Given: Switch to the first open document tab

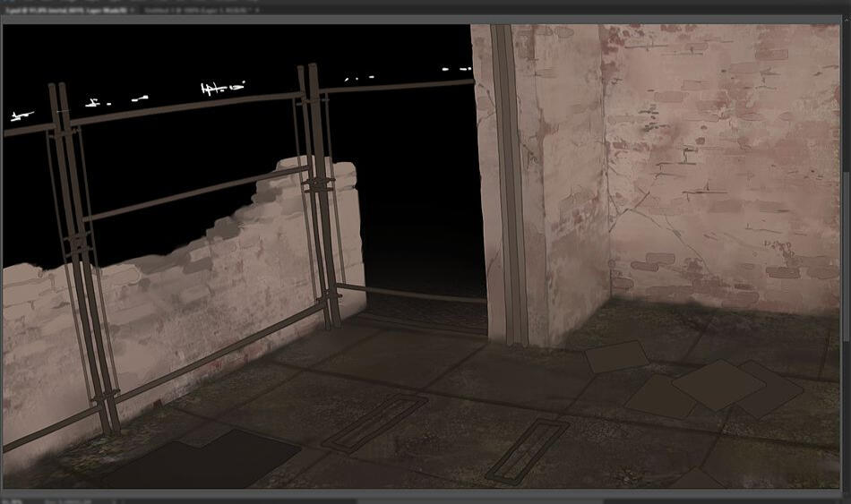Looking at the screenshot, I should point(63,9).
